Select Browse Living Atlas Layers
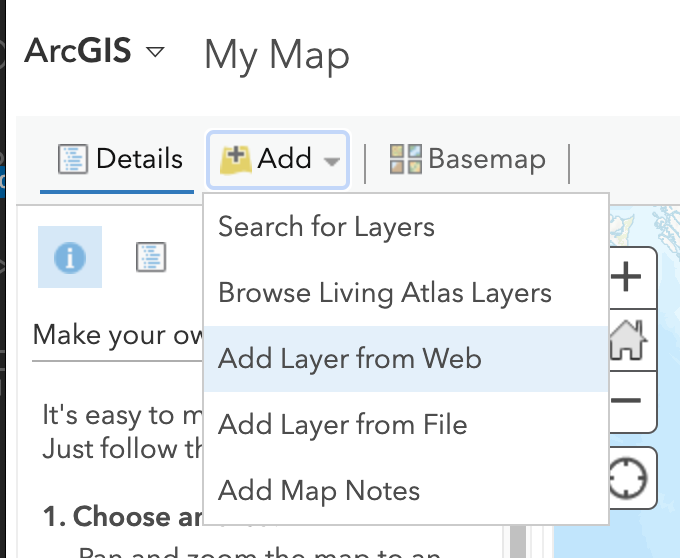 406,293
